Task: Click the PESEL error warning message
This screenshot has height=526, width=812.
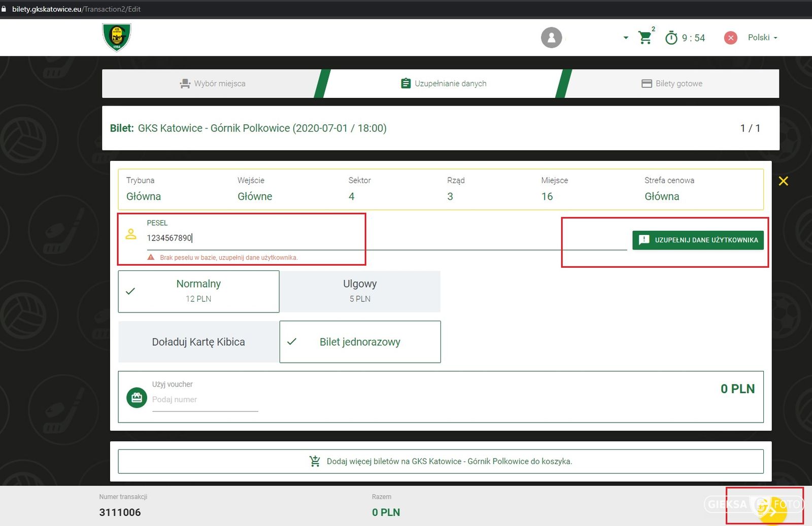Action: pyautogui.click(x=222, y=258)
